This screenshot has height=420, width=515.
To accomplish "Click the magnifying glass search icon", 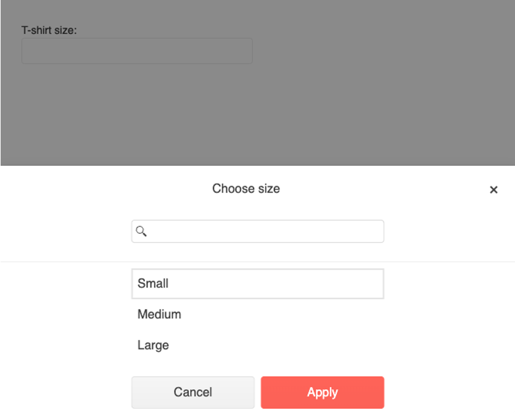I will pyautogui.click(x=141, y=231).
